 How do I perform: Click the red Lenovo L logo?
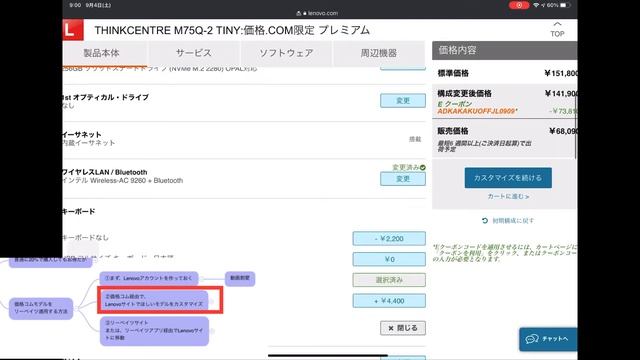click(73, 30)
